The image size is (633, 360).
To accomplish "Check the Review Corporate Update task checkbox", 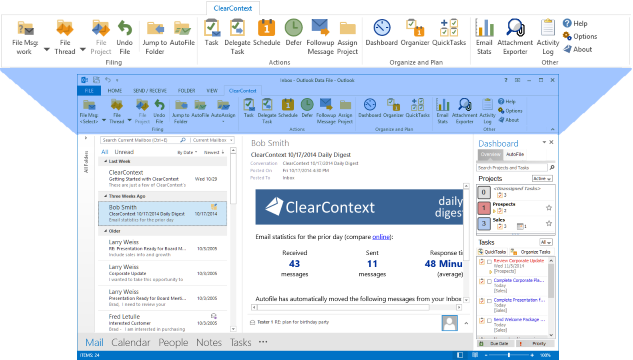I will coord(489,262).
